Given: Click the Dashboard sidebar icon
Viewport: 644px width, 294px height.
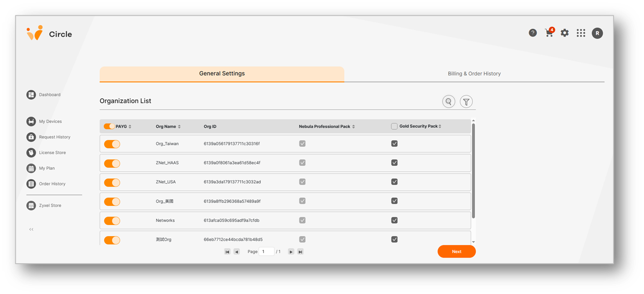Looking at the screenshot, I should [31, 95].
